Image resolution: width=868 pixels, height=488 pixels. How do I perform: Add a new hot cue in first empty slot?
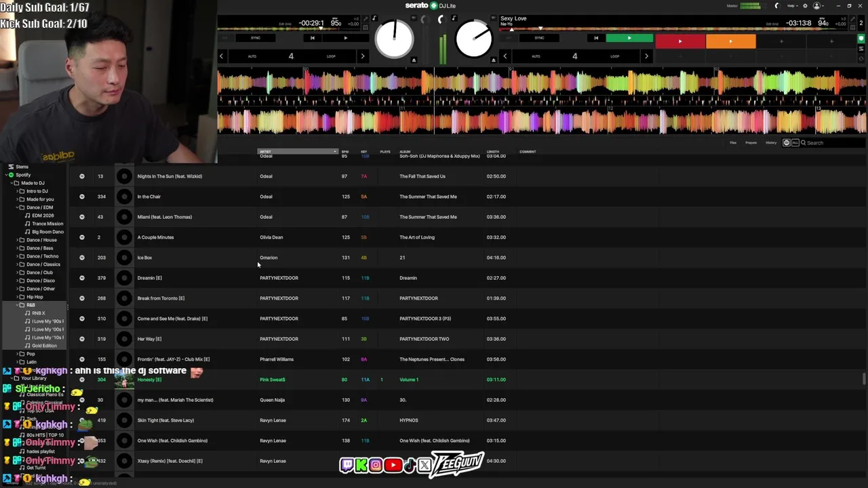[x=781, y=42]
